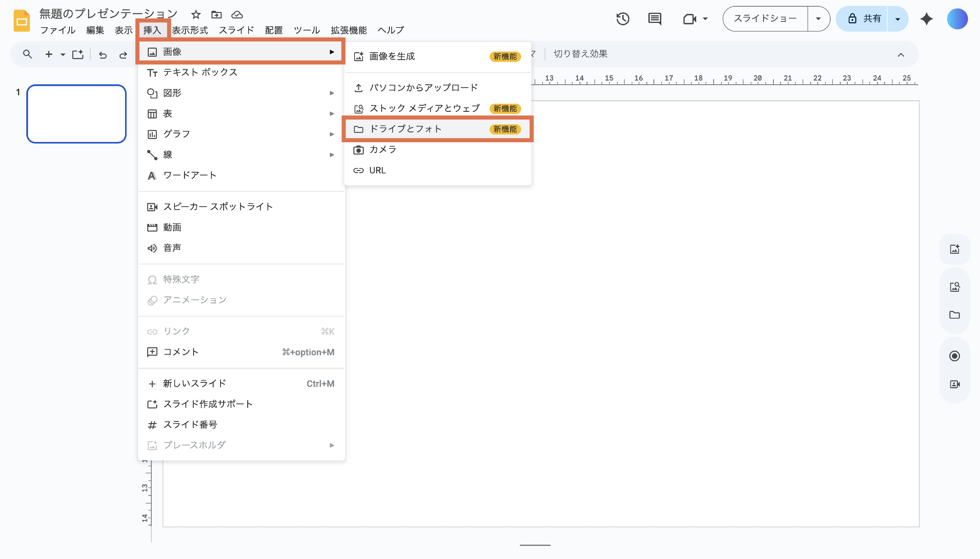Click the undo arrow in toolbar
Viewport: 980px width, 559px height.
103,55
